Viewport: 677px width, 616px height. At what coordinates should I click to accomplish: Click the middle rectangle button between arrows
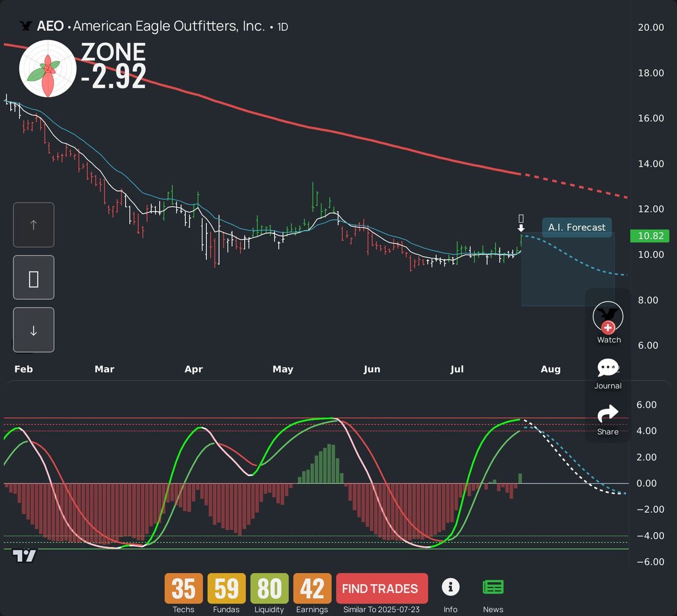[x=34, y=278]
